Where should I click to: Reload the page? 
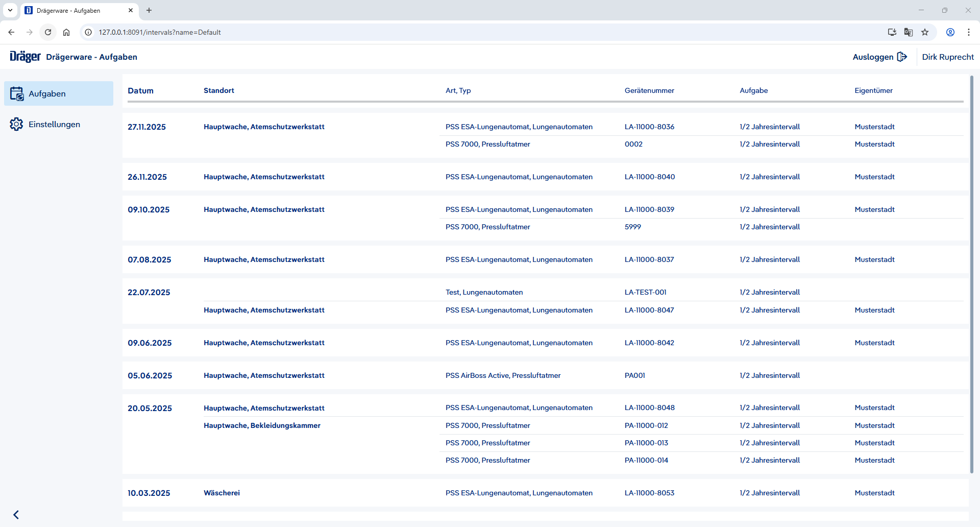click(x=48, y=32)
